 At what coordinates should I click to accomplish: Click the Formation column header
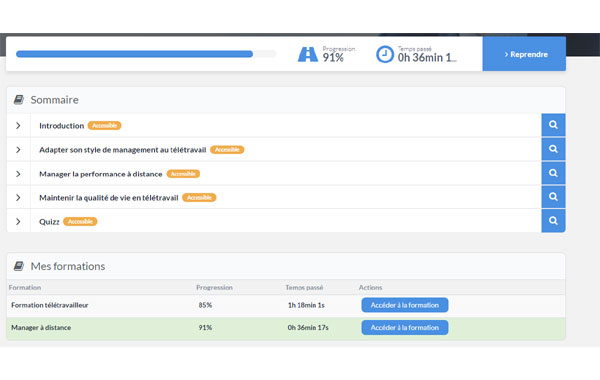tap(25, 287)
